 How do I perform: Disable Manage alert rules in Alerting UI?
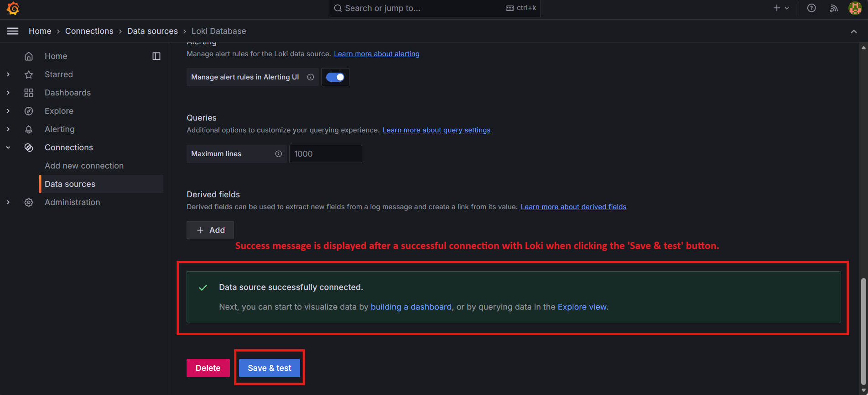(335, 77)
